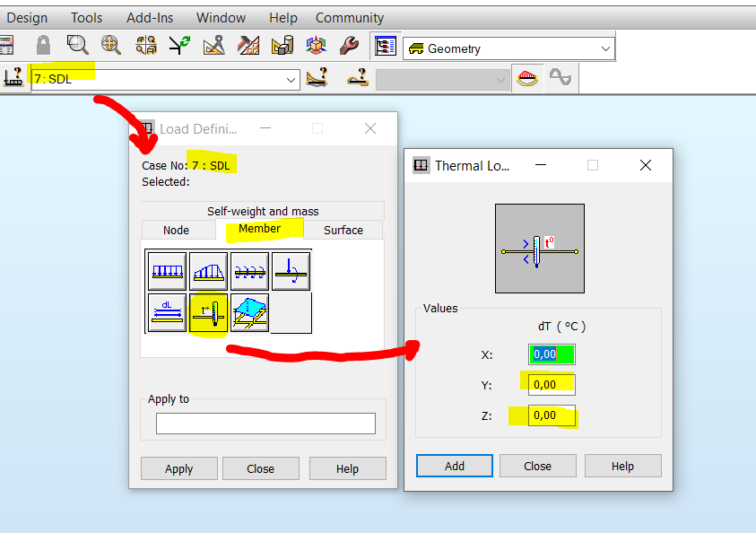Open the load case selector dropdown showing 7:SDL

(291, 79)
